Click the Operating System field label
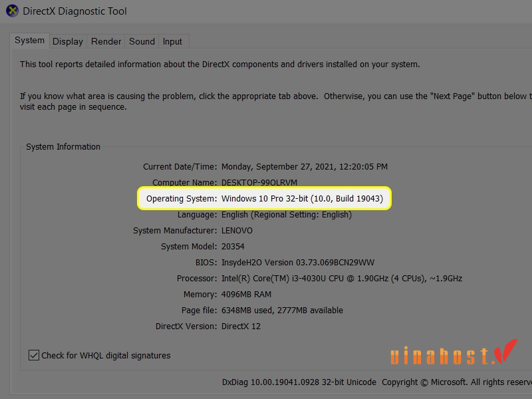Viewport: 532px width, 399px height. (x=182, y=198)
